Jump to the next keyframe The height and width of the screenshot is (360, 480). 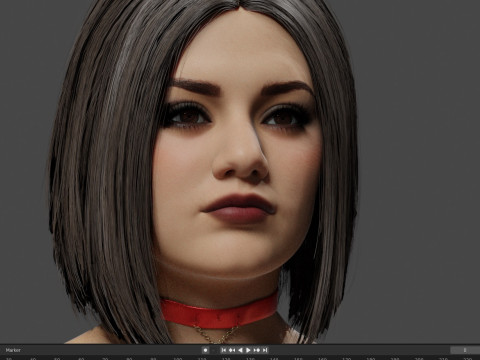pyautogui.click(x=257, y=350)
